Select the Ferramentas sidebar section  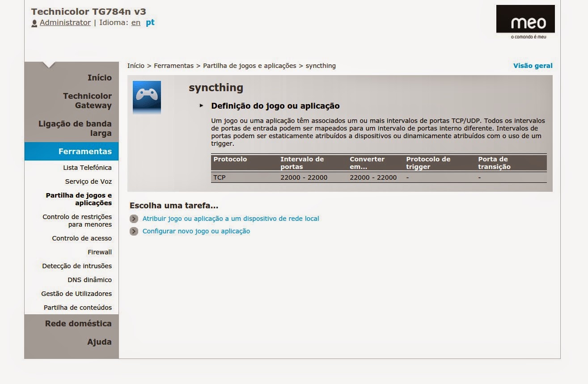[x=72, y=151]
